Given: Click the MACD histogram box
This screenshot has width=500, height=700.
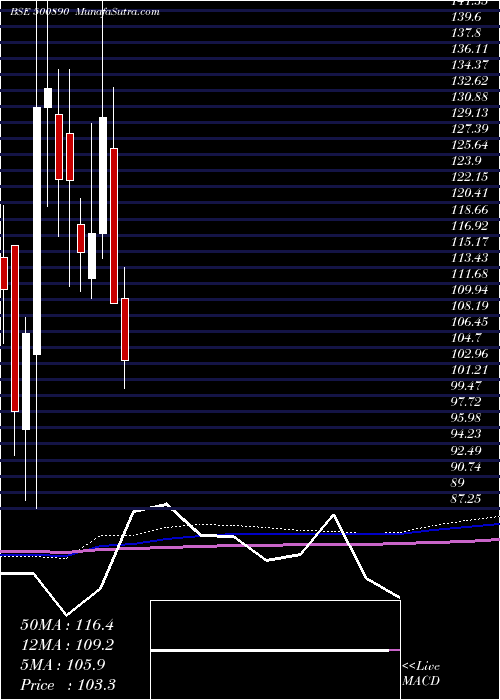Looking at the screenshot, I should [275, 650].
